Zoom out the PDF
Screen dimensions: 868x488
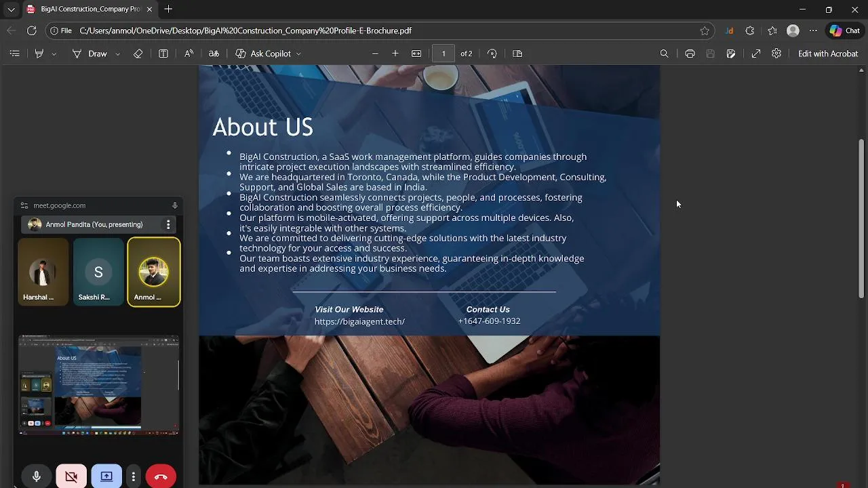[x=375, y=54]
